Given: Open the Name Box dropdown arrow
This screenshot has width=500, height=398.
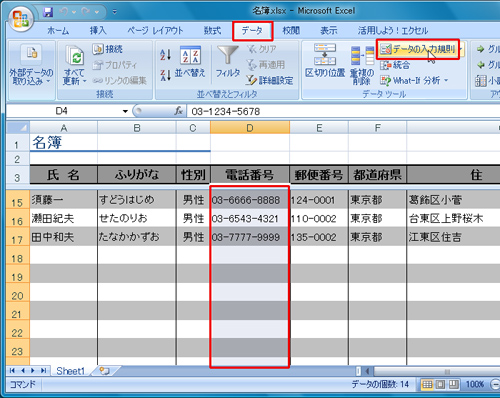Looking at the screenshot, I should [x=125, y=111].
